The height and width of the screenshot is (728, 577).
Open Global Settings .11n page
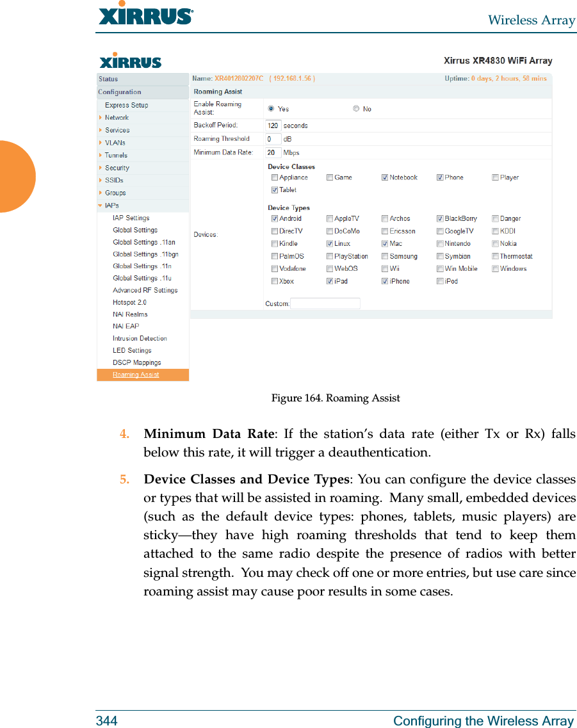(142, 266)
